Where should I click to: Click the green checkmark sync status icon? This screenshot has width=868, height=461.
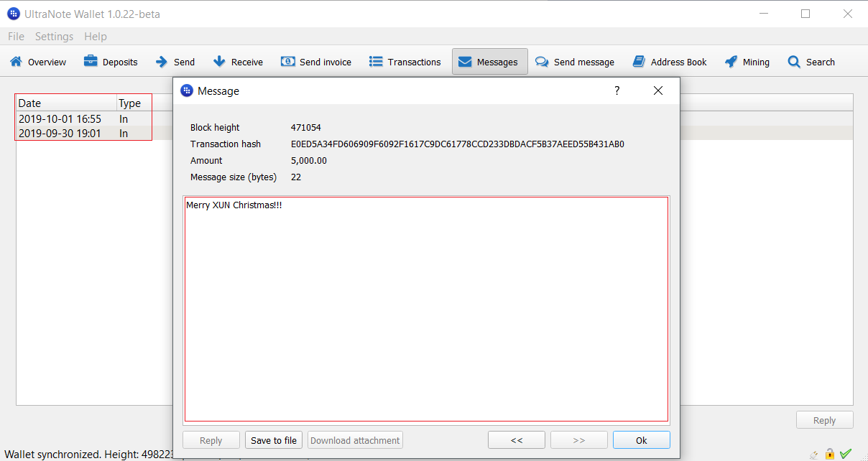[846, 454]
